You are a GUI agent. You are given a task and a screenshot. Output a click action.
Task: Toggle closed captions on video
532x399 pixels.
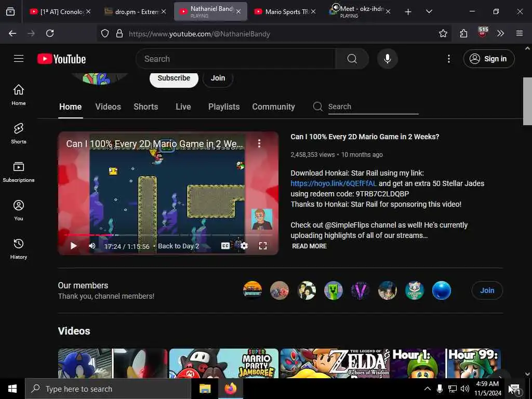click(x=225, y=246)
